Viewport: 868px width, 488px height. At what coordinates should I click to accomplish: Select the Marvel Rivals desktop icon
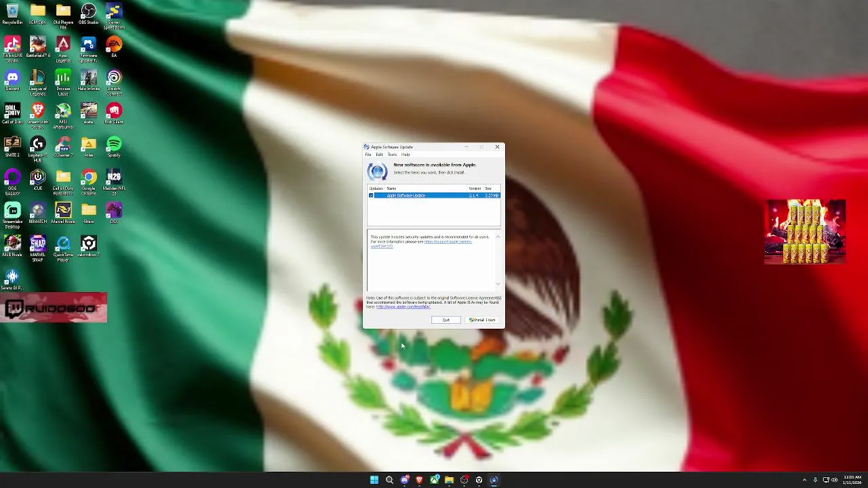click(63, 213)
